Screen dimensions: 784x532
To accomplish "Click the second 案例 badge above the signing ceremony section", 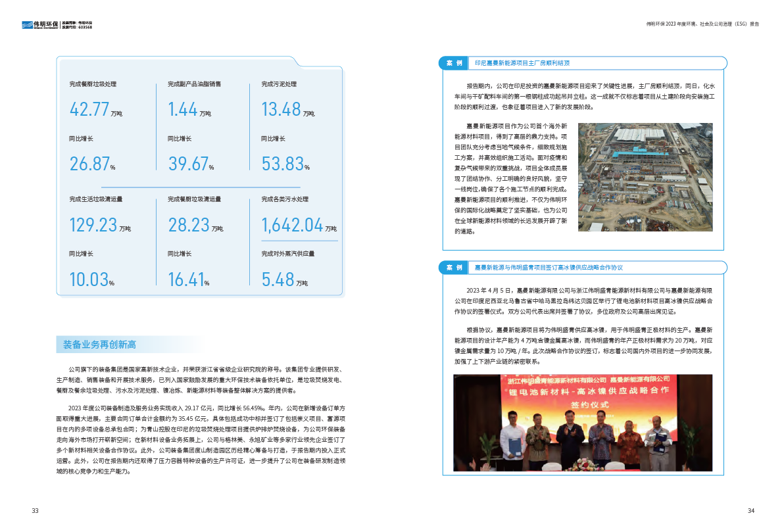I will (453, 268).
